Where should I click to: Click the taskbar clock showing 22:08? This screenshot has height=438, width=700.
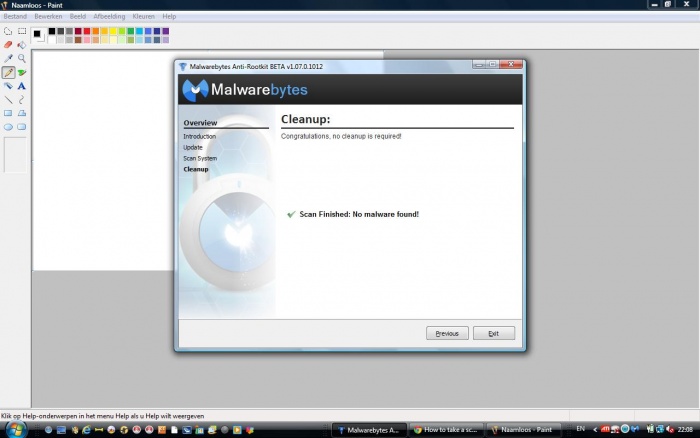pos(685,430)
